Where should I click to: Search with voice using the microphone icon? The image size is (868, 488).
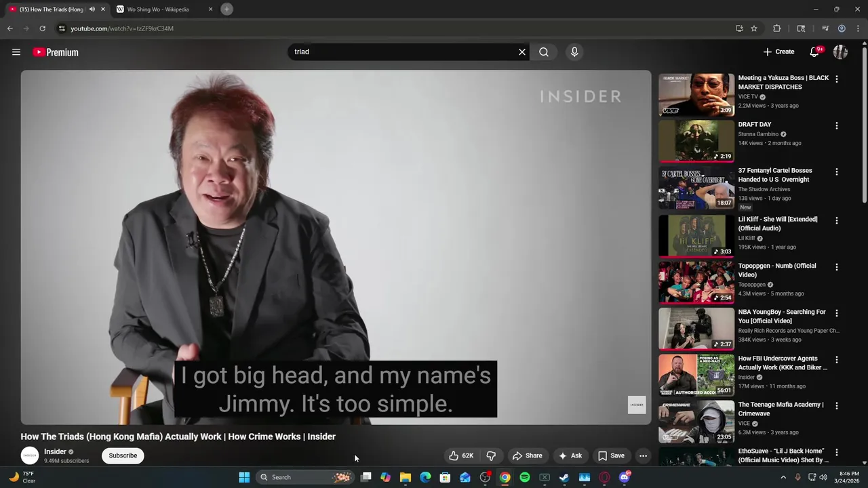(x=574, y=52)
